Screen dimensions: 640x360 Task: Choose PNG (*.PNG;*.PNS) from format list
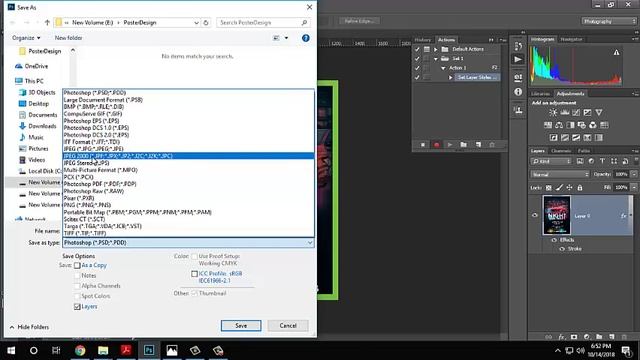click(x=188, y=205)
